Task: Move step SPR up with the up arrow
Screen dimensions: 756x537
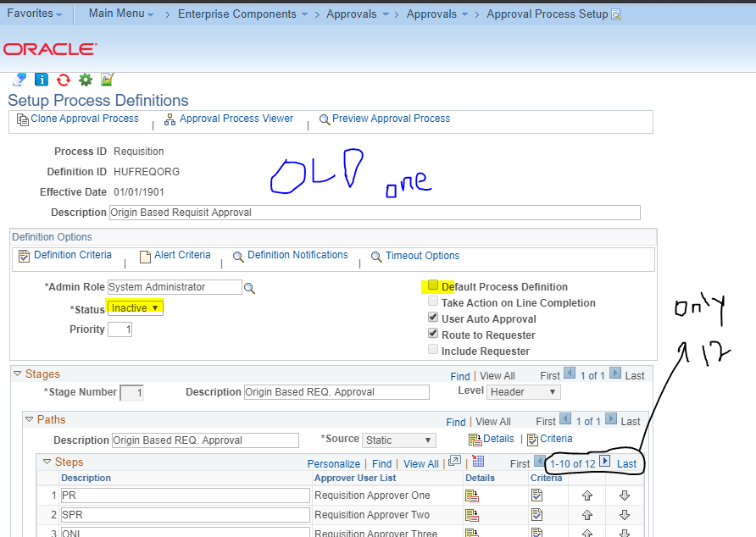Action: click(586, 514)
